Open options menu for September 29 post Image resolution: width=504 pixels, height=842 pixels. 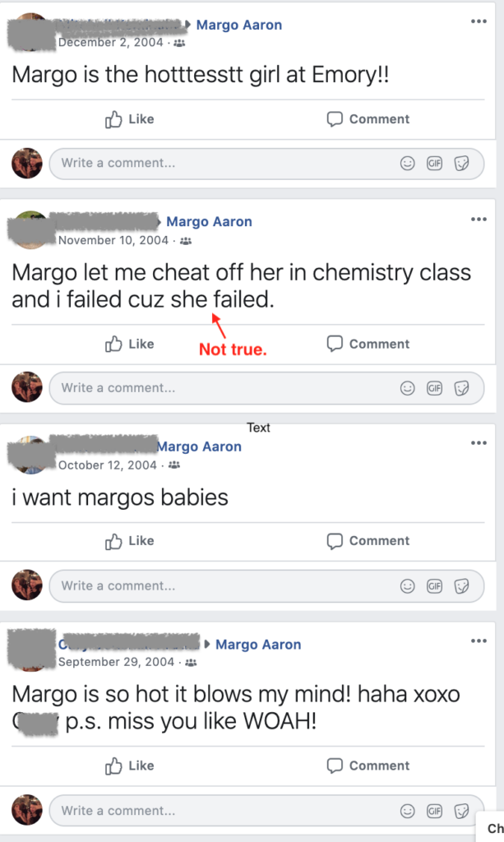tap(479, 641)
